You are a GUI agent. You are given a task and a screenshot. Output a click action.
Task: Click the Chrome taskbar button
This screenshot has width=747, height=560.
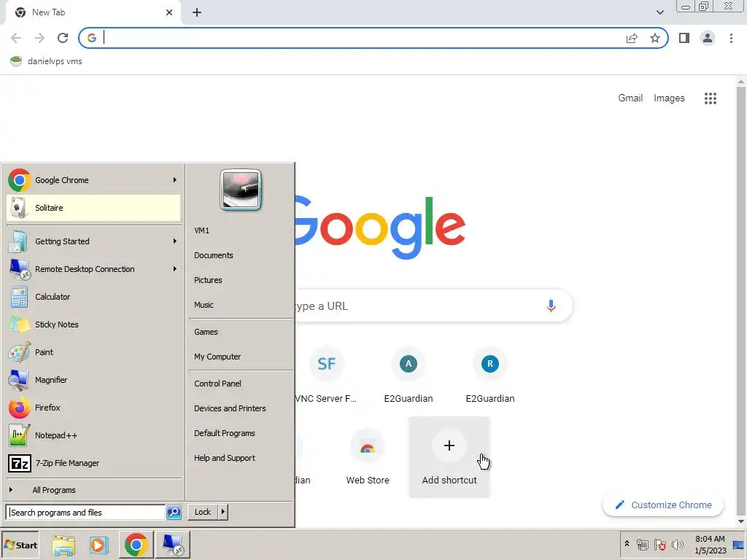click(x=136, y=545)
